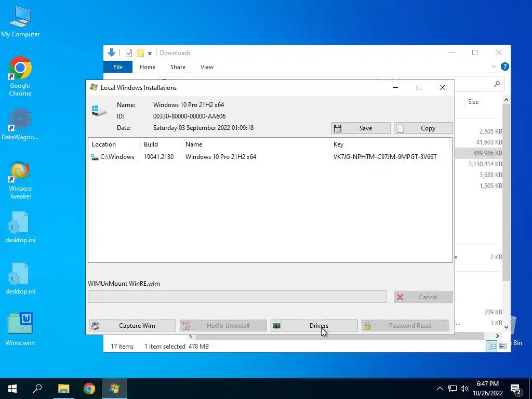Viewport: 532px width, 399px height.
Task: Click the Hotfix Uninstall button
Action: pos(223,326)
